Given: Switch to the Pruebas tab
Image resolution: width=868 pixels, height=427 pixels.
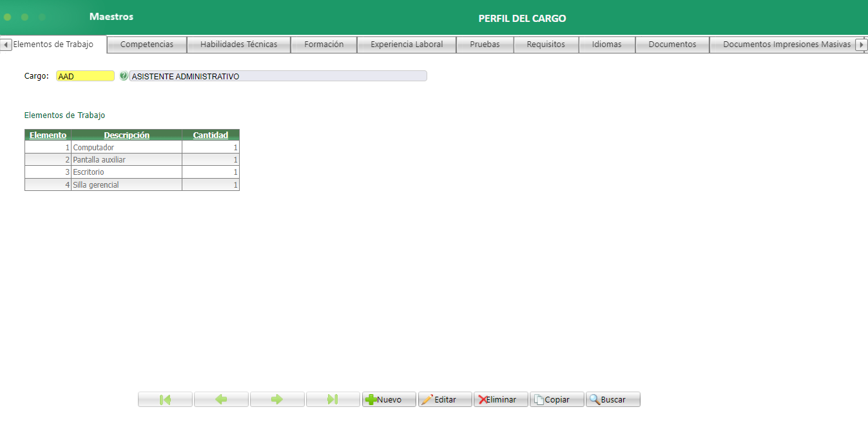Looking at the screenshot, I should pyautogui.click(x=485, y=45).
